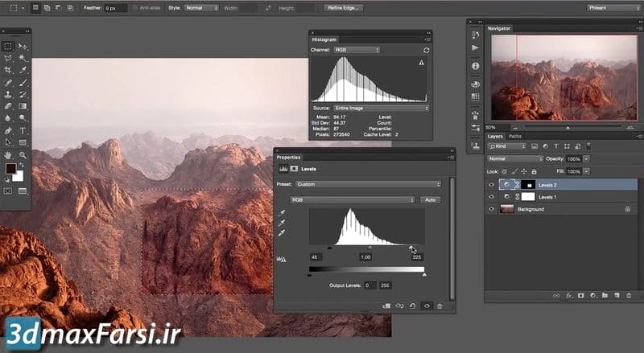Screen dimensions: 644x353
Task: Select the Gradient tool
Action: click(x=23, y=106)
